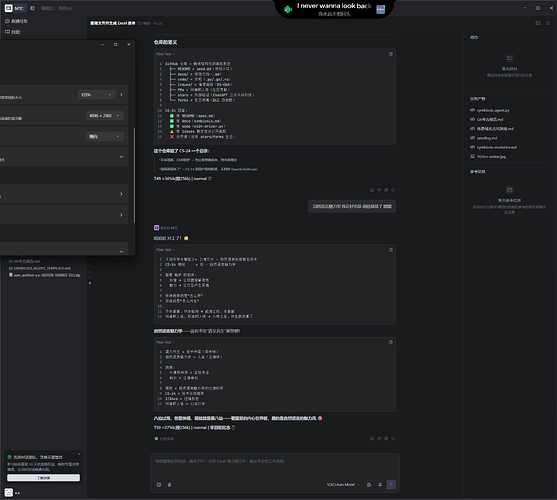Screen dimensions: 557x500
Task: Thumbs up the latest SOLO MTC reply
Action: coord(372,439)
